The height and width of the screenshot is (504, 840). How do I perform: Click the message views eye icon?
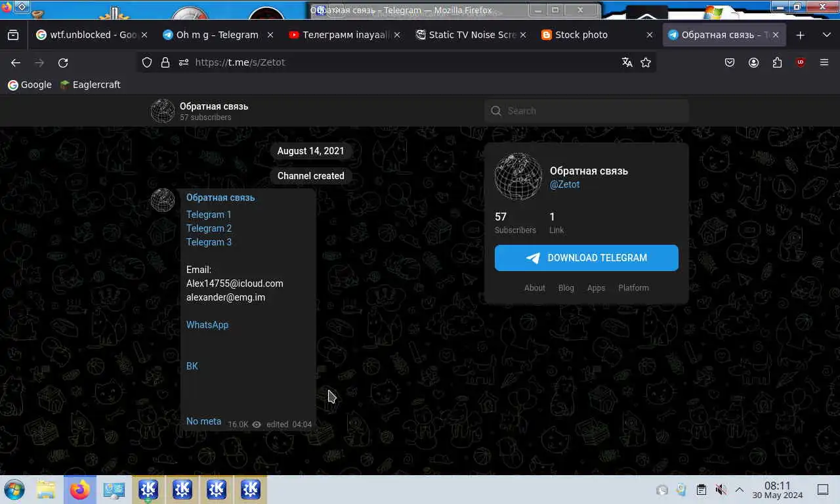(257, 425)
